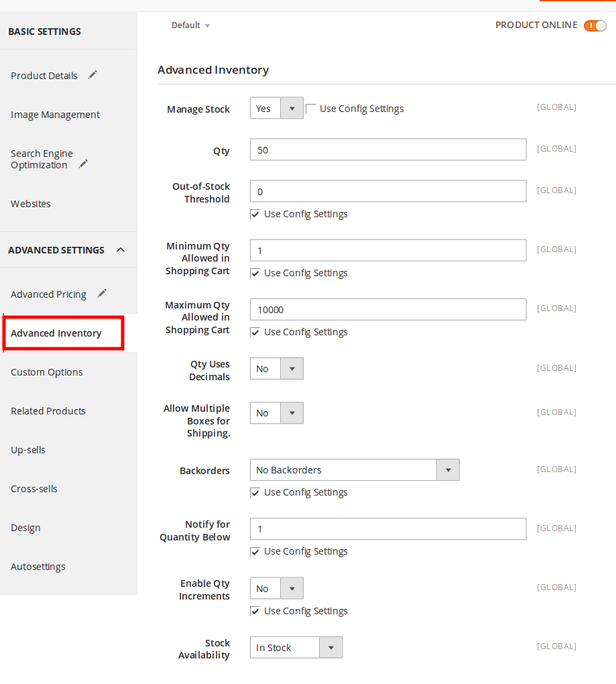Click the pencil icon beside Product Details

point(93,75)
